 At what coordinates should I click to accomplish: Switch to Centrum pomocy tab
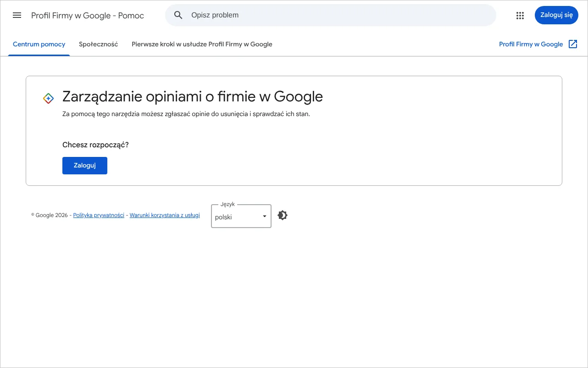pyautogui.click(x=39, y=45)
